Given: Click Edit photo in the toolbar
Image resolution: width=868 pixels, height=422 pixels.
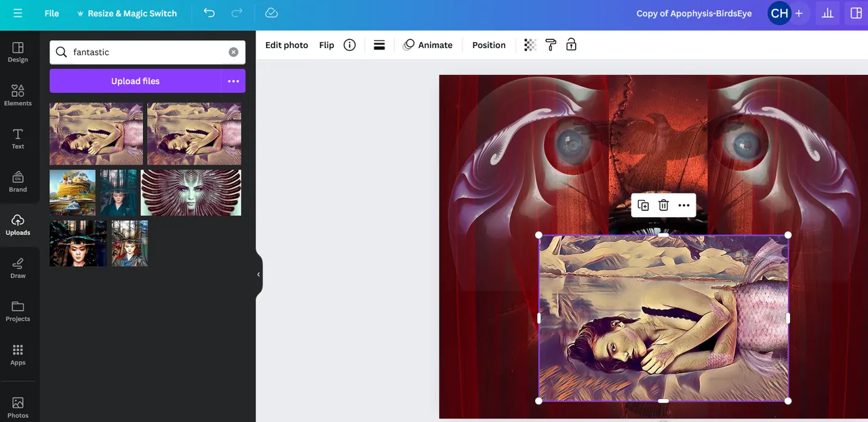Looking at the screenshot, I should (287, 45).
